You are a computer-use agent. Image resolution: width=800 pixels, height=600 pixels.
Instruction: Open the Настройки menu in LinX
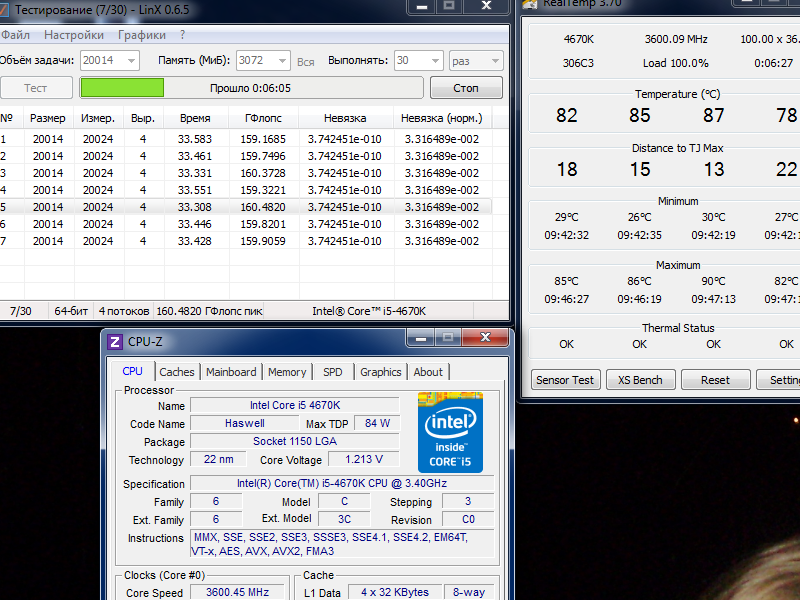click(x=74, y=35)
